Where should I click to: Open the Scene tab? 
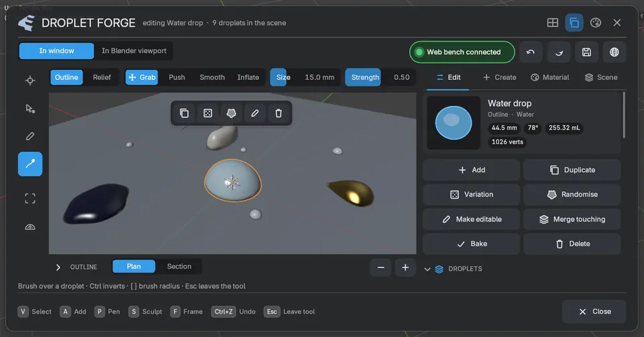(x=601, y=77)
